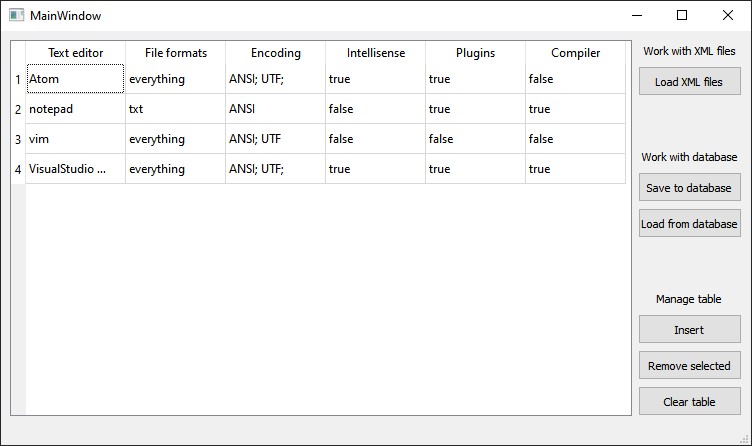Select Atom's Encoding cell
The image size is (752, 446).
point(275,79)
